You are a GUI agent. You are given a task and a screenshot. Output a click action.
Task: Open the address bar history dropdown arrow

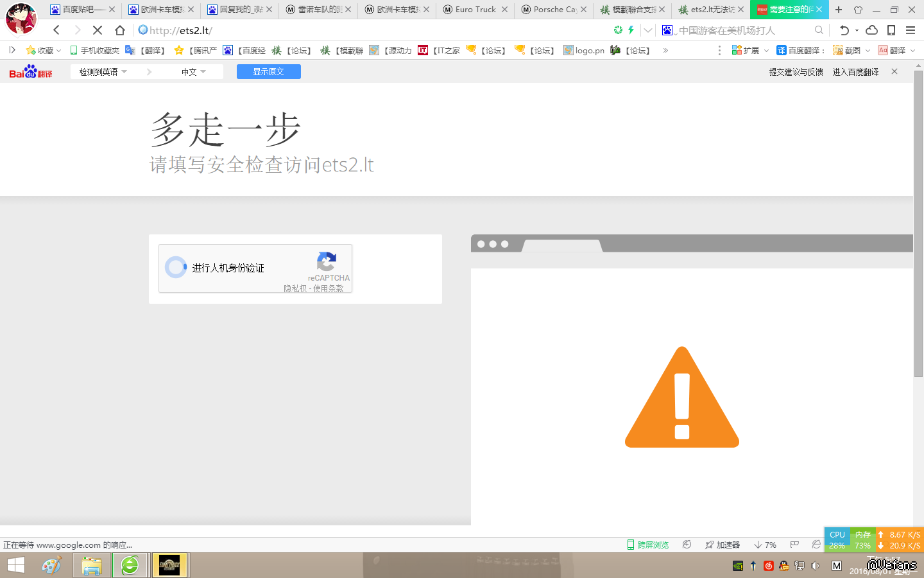[x=648, y=30]
